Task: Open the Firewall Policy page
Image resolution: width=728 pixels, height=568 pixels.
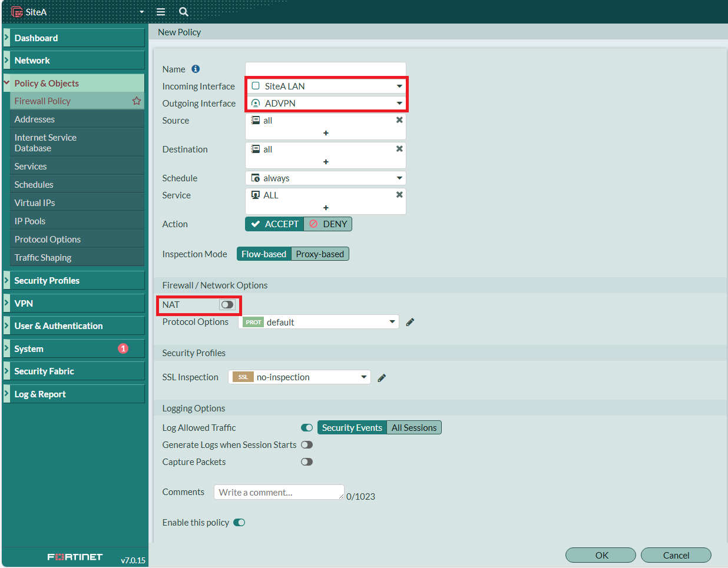Action: pyautogui.click(x=77, y=101)
